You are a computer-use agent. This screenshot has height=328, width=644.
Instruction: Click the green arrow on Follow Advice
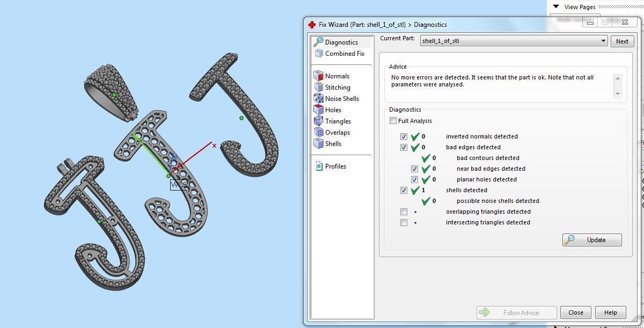[x=484, y=312]
